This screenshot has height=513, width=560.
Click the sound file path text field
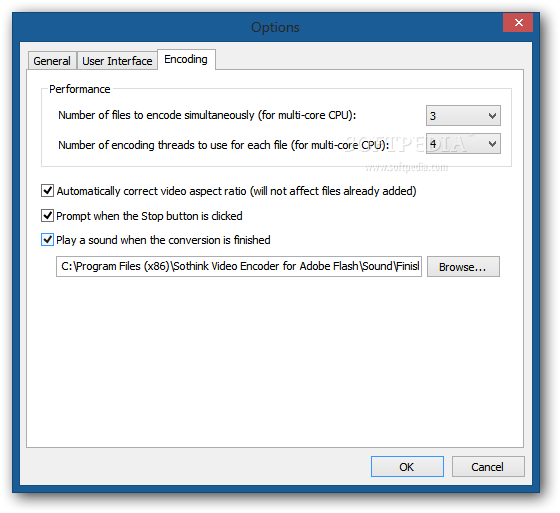point(239,267)
